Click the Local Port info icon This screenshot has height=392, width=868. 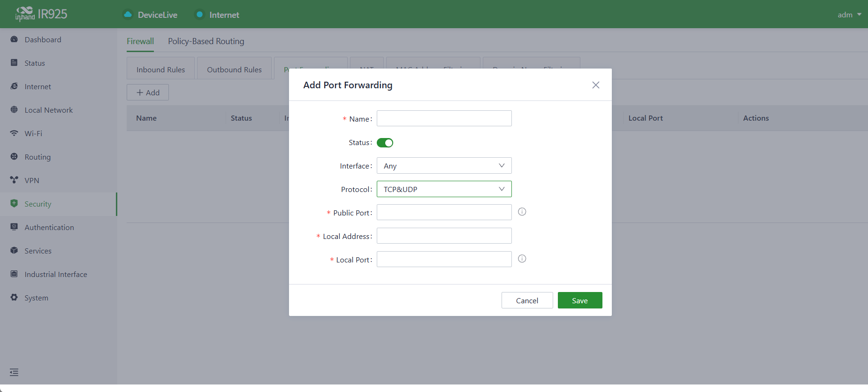click(522, 259)
